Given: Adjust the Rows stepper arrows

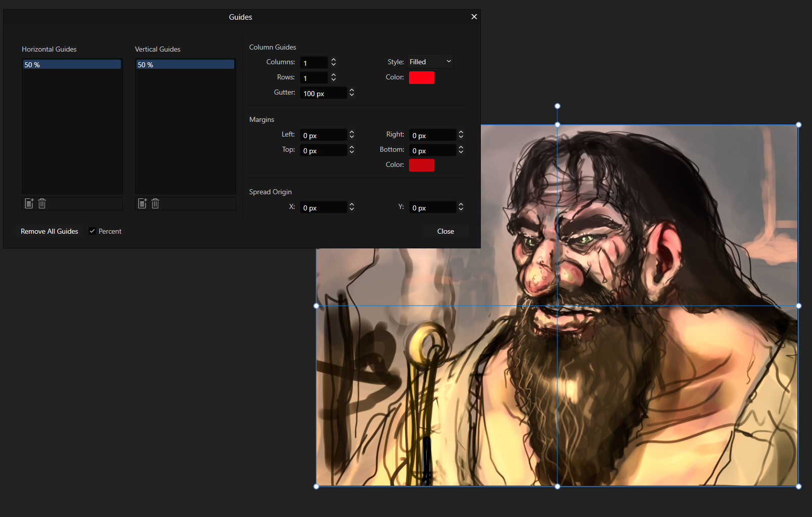Looking at the screenshot, I should point(334,77).
